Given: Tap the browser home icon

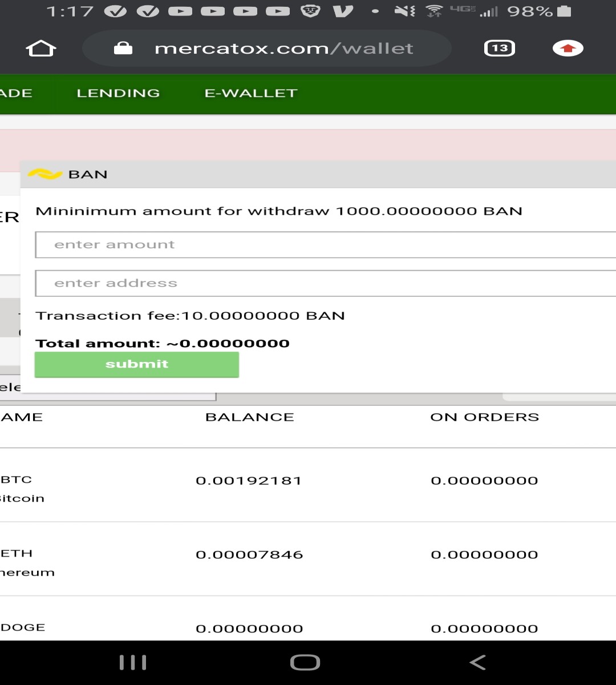Looking at the screenshot, I should pos(41,49).
